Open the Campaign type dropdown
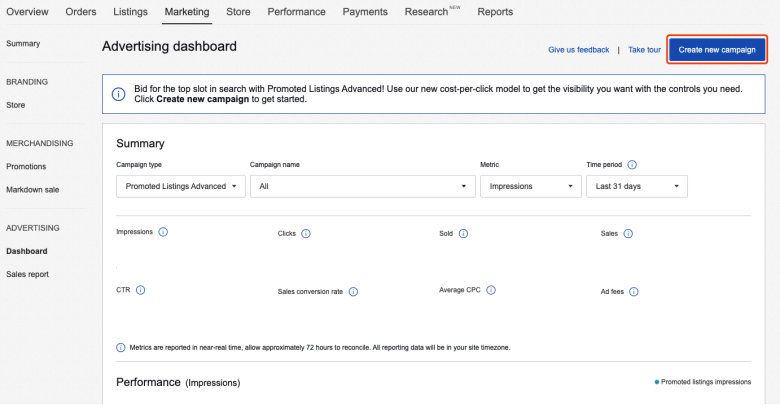780x405 pixels. [180, 186]
